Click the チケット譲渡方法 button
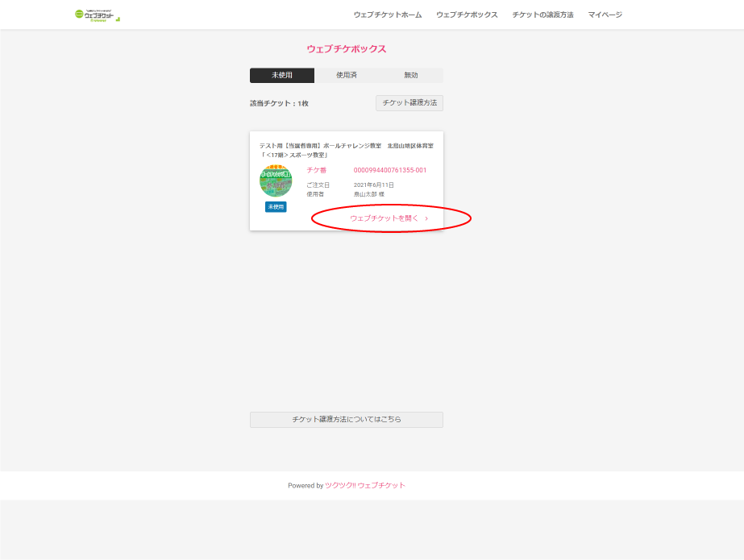 [409, 103]
